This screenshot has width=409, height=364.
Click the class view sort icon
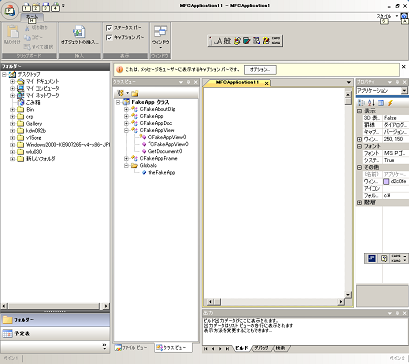[121, 93]
